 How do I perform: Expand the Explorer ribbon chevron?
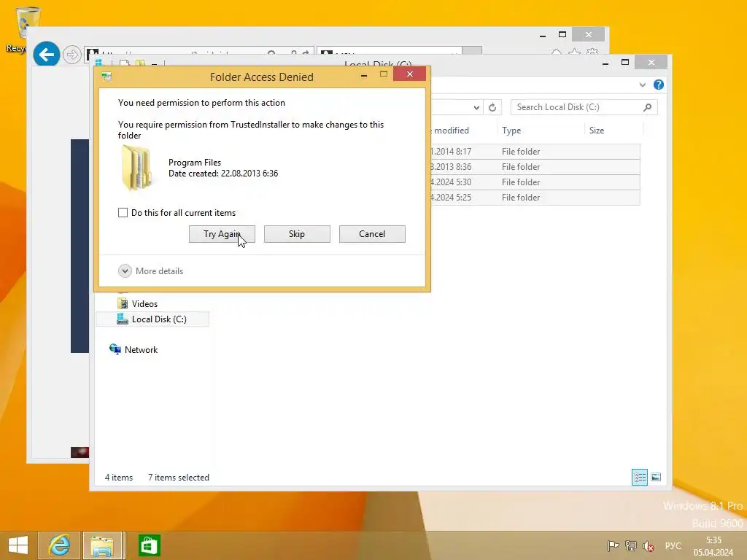click(643, 85)
